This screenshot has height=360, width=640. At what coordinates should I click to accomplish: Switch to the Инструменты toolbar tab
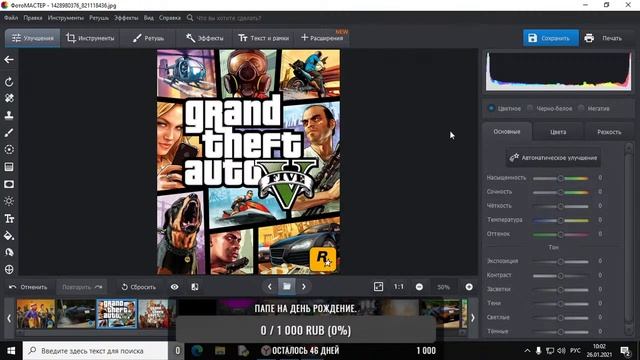click(x=90, y=38)
